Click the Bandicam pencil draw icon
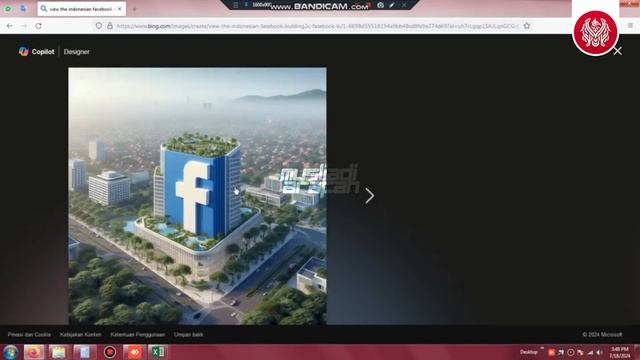Screen dimensions: 640x360 tap(392, 5)
